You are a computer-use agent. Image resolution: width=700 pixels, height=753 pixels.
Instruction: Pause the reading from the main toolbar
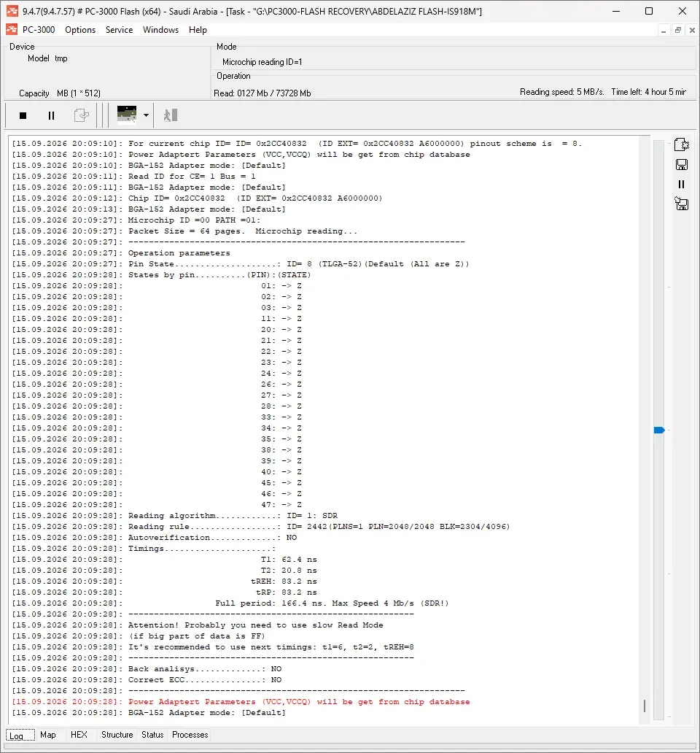(x=51, y=116)
